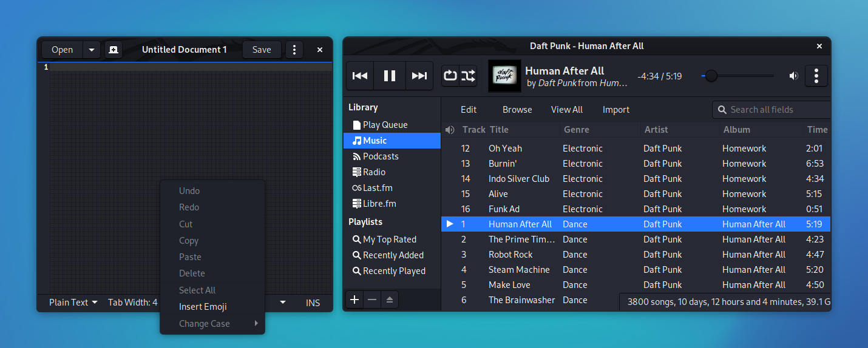Select the song Oh Yeah
868x348 pixels.
tap(636, 149)
